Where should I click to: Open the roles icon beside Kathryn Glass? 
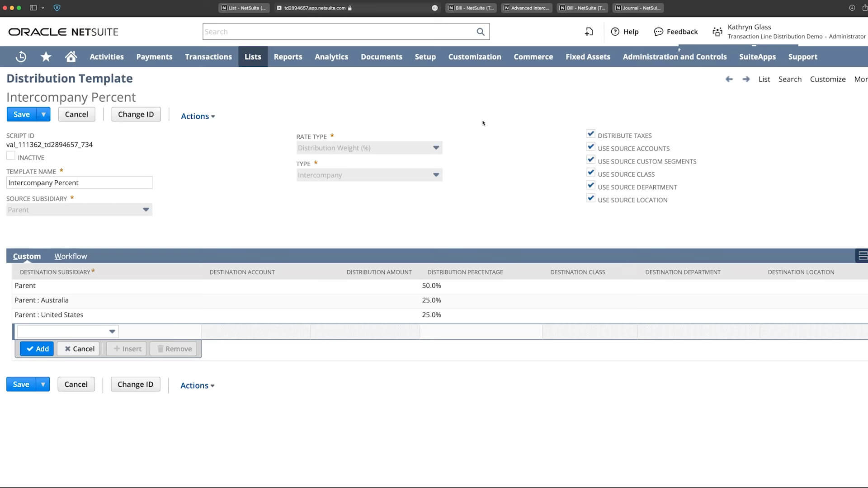pyautogui.click(x=717, y=32)
